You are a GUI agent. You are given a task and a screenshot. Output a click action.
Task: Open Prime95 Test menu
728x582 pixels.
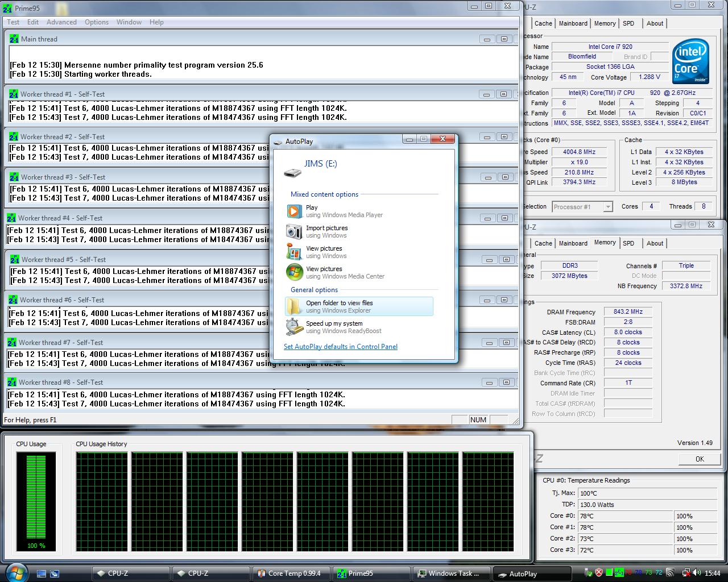pyautogui.click(x=13, y=22)
